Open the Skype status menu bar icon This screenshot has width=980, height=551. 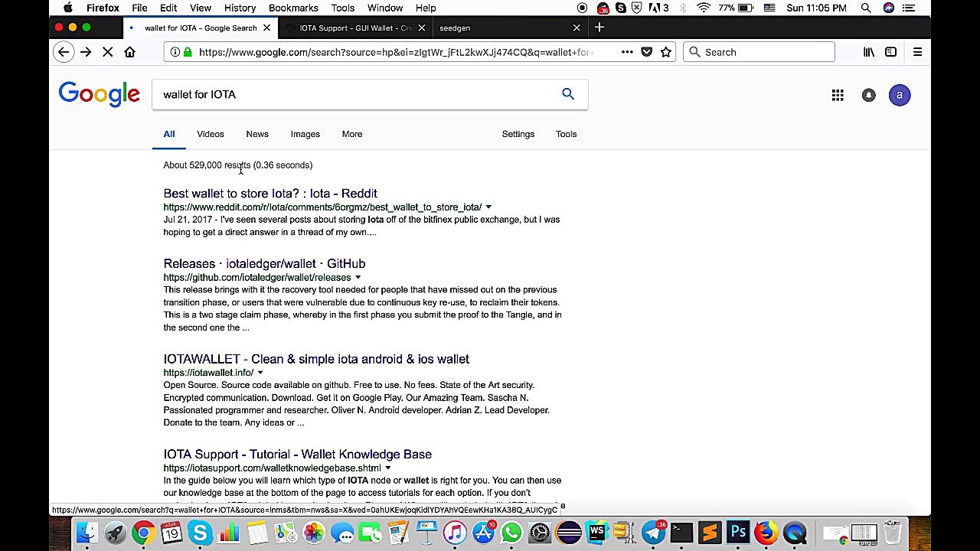621,8
